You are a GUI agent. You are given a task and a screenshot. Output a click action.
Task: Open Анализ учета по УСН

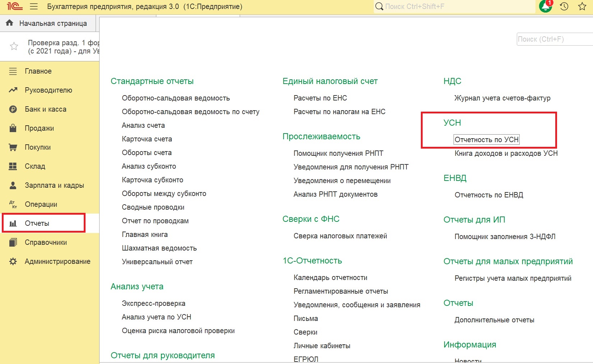tap(156, 317)
